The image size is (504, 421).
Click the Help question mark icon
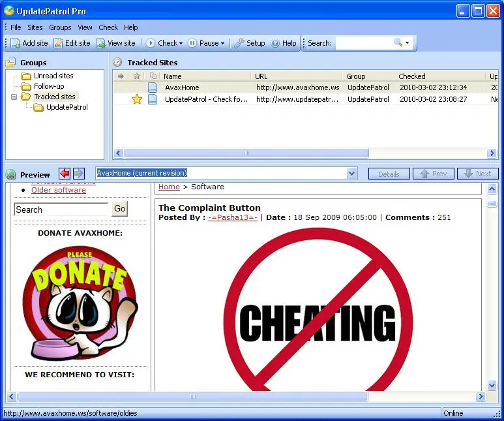pos(275,43)
